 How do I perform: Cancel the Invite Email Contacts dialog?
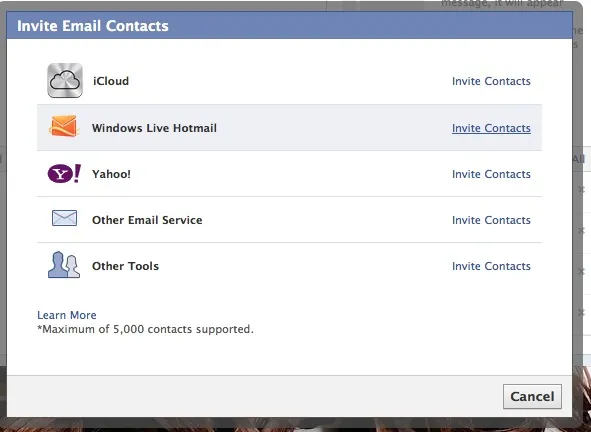532,397
